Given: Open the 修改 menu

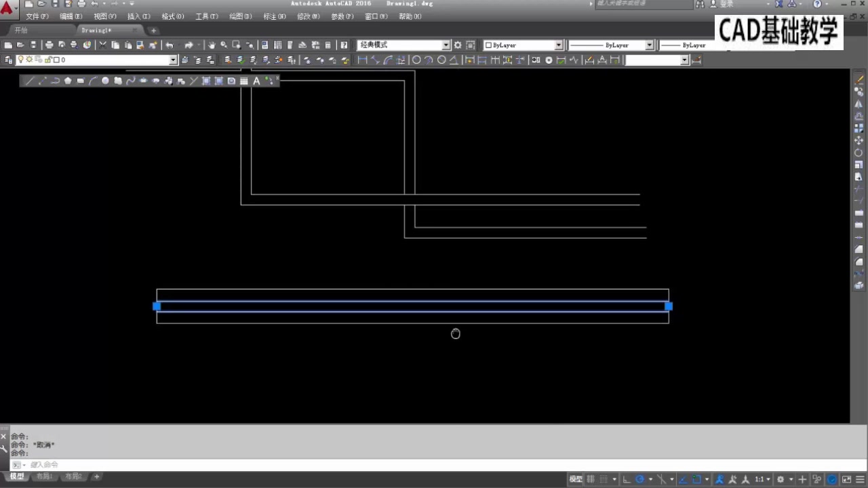Looking at the screenshot, I should pyautogui.click(x=308, y=16).
